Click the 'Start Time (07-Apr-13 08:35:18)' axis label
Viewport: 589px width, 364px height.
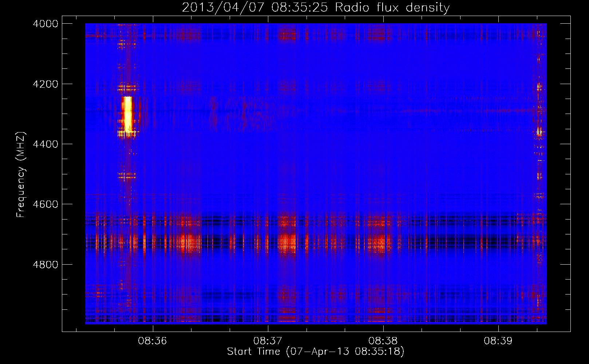point(316,352)
